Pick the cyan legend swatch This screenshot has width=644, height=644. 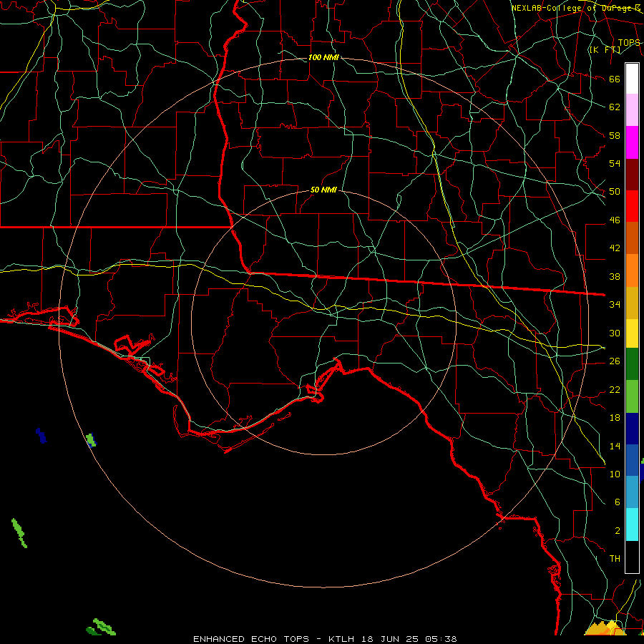(632, 525)
